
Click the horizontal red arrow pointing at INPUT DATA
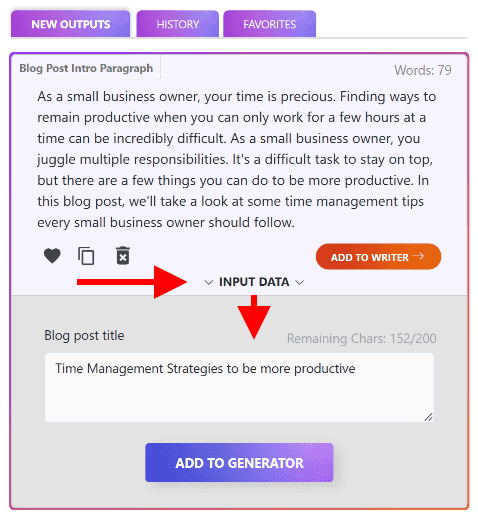point(132,282)
